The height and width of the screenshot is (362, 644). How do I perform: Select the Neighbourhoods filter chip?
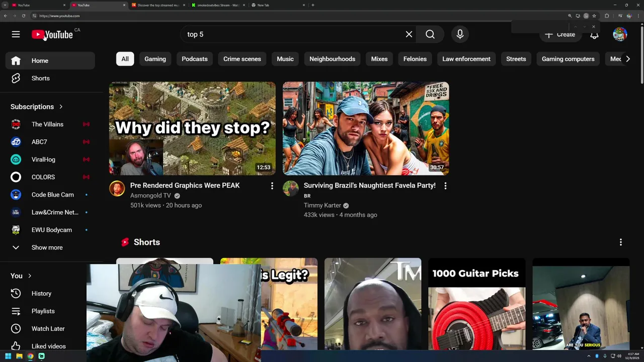(x=332, y=59)
